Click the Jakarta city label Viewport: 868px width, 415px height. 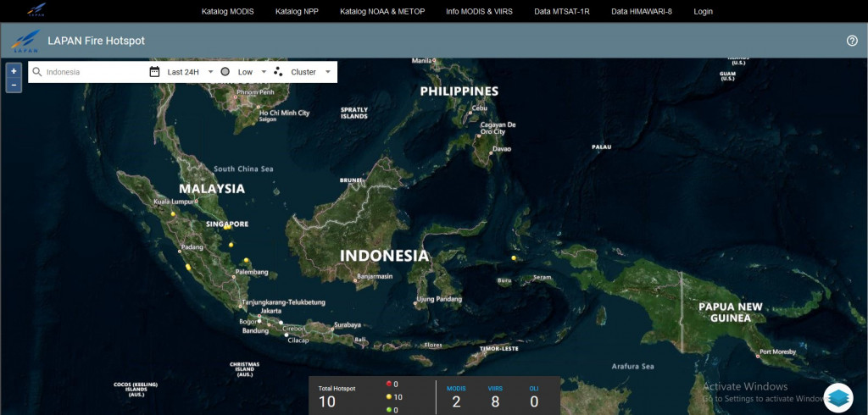pos(271,311)
